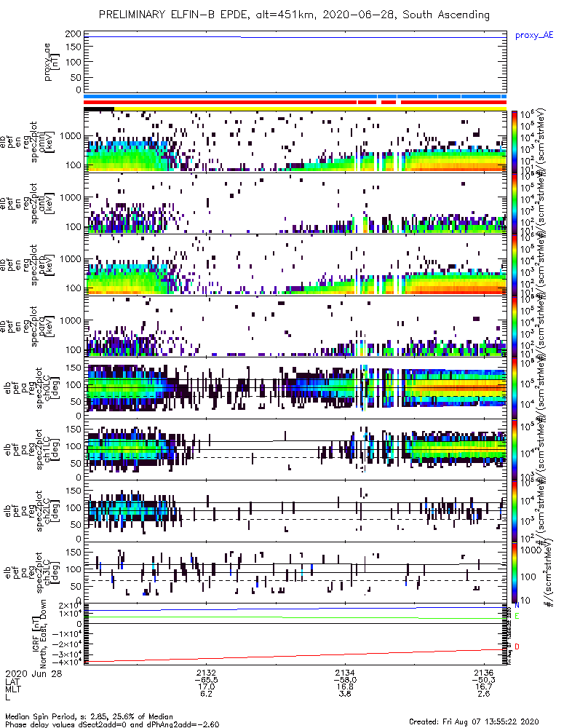Click latitude value -50.3
Viewport: 564px width, 728px height.
pos(484,680)
